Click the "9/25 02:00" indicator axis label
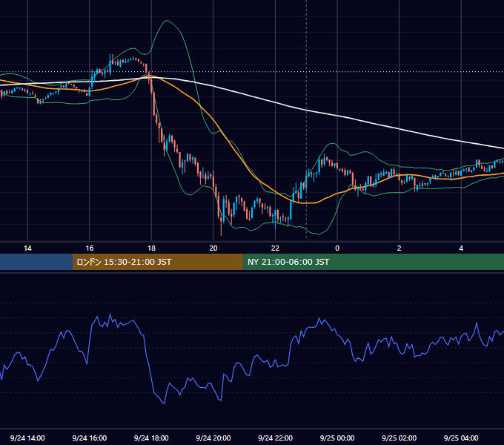Image resolution: width=504 pixels, height=445 pixels. pyautogui.click(x=399, y=438)
